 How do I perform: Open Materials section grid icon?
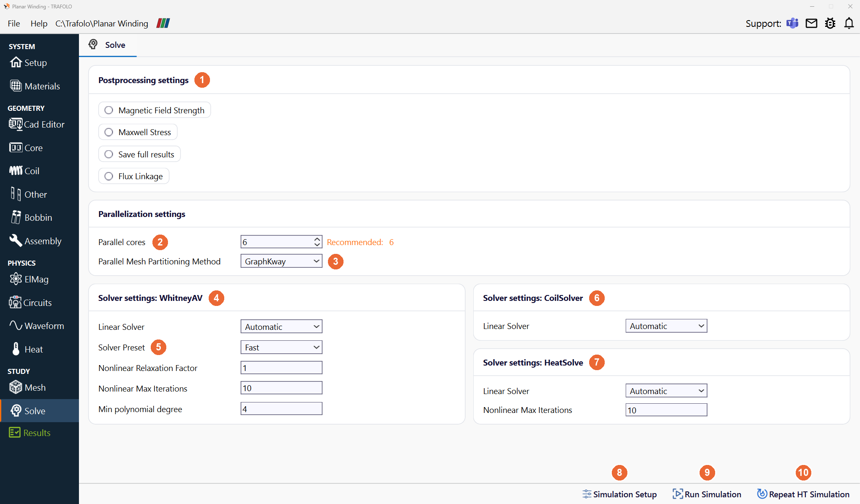tap(16, 86)
